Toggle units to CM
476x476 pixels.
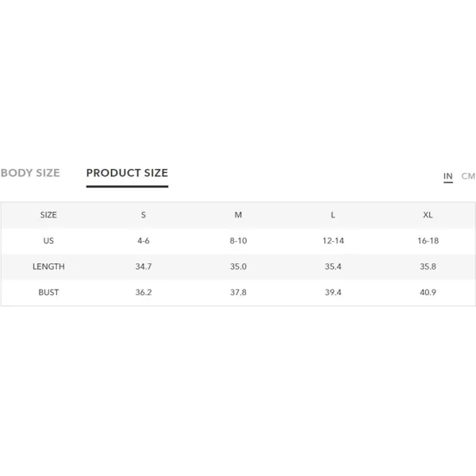pyautogui.click(x=468, y=176)
